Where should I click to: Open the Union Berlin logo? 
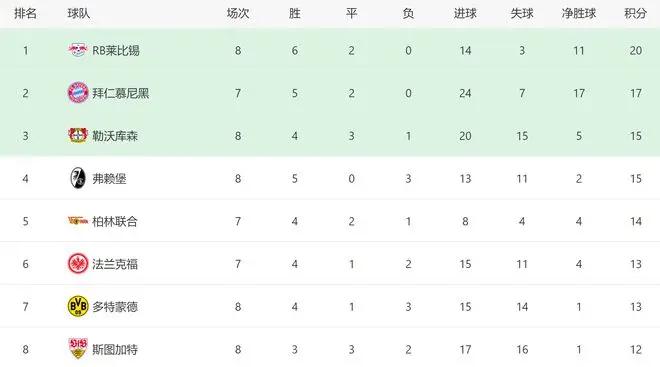tap(78, 221)
